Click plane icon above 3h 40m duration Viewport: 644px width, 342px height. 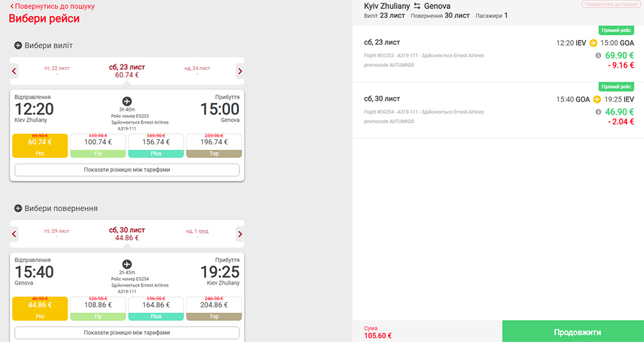coord(127,101)
